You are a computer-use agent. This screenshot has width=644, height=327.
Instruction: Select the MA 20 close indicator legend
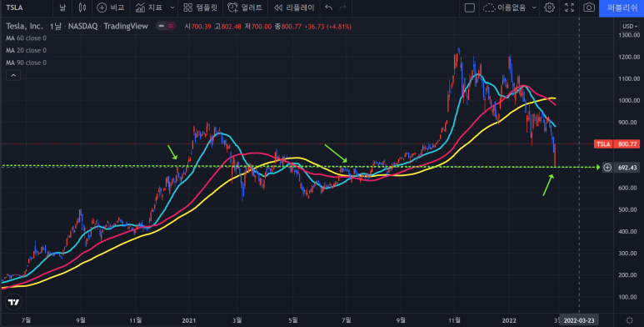(x=26, y=51)
